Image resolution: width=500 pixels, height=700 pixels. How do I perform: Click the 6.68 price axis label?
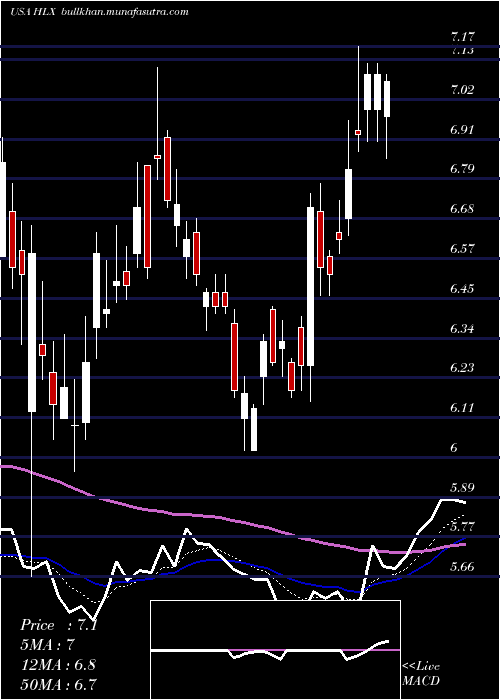coord(463,209)
